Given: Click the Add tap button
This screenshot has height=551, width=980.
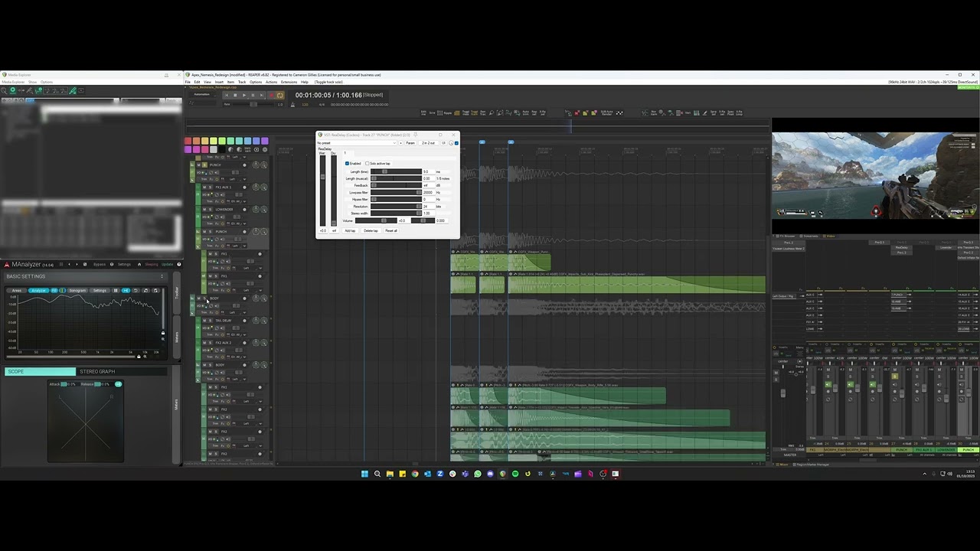Looking at the screenshot, I should (x=350, y=230).
